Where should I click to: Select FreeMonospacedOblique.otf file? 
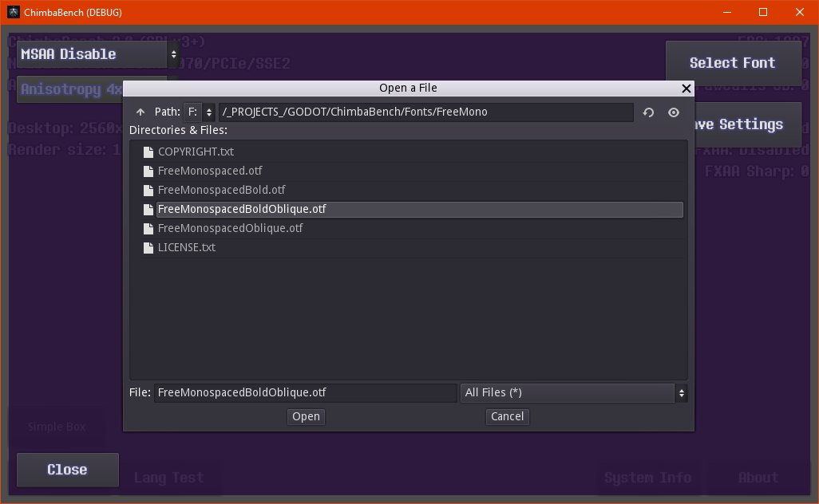[x=230, y=228]
